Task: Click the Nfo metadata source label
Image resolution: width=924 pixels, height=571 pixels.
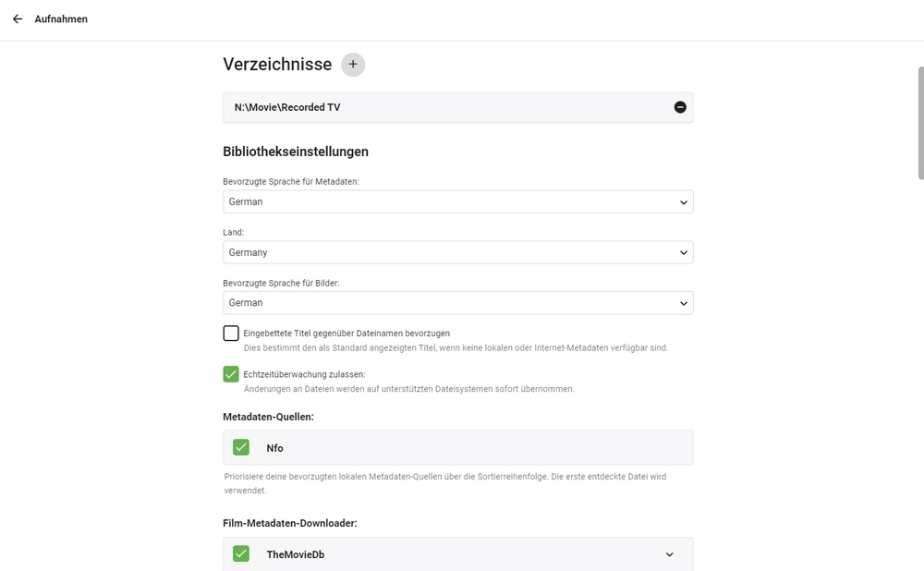Action: [x=274, y=448]
